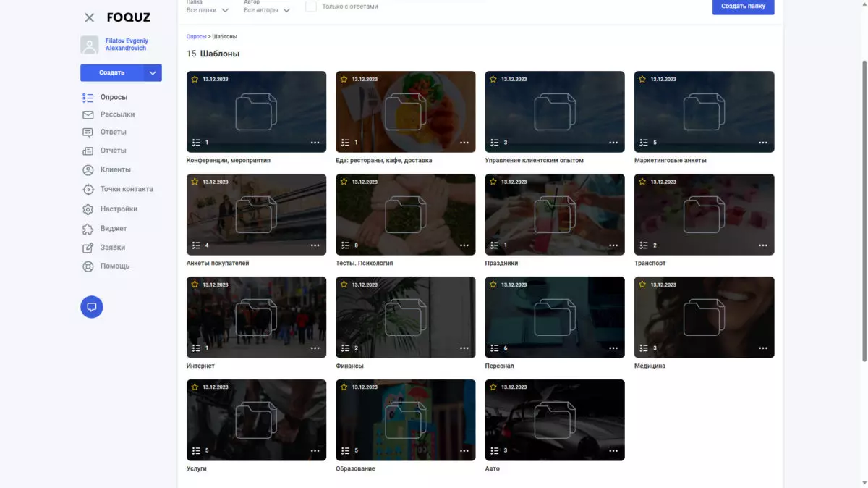868x488 pixels.
Task: Star the Еда: рестораны, кафе, доставка folder
Action: 344,79
